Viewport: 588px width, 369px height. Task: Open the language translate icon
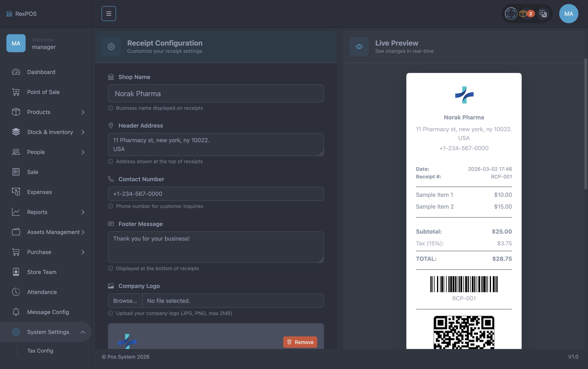[x=543, y=14]
